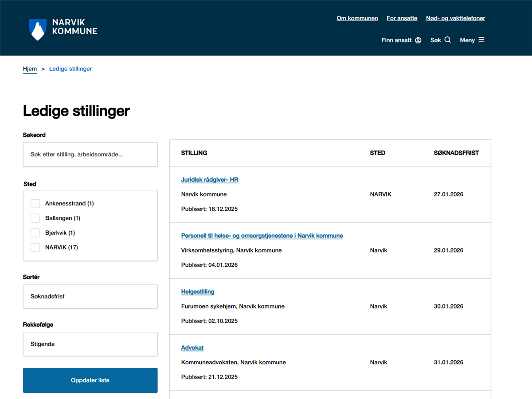Tick the Ankenesstrand checkbox

[x=35, y=204]
